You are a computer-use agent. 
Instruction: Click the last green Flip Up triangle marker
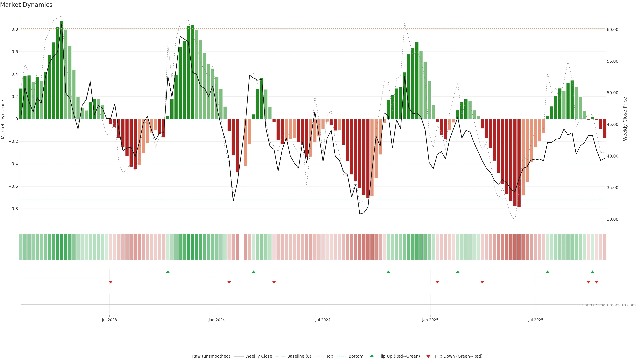click(x=592, y=272)
